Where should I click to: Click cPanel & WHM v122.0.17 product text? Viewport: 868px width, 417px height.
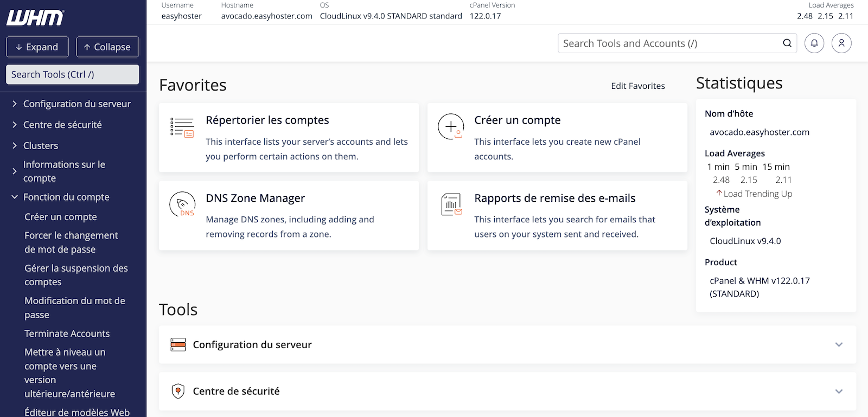[759, 287]
